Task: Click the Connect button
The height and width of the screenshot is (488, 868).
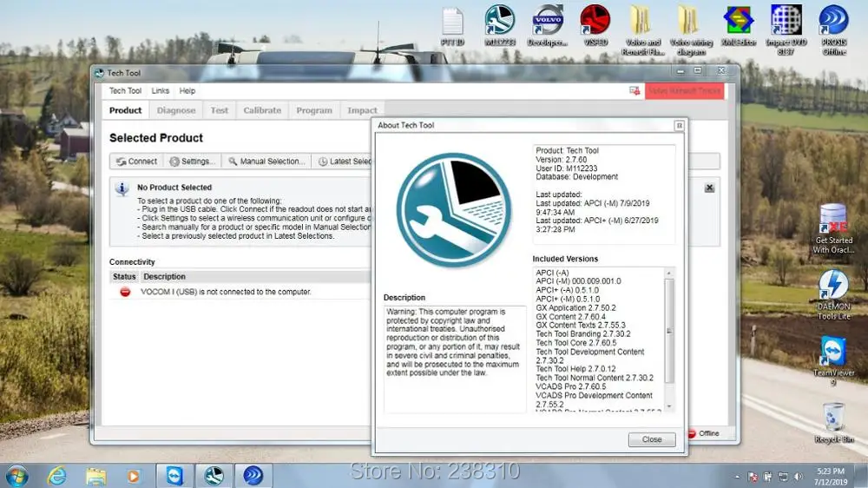Action: click(x=137, y=162)
